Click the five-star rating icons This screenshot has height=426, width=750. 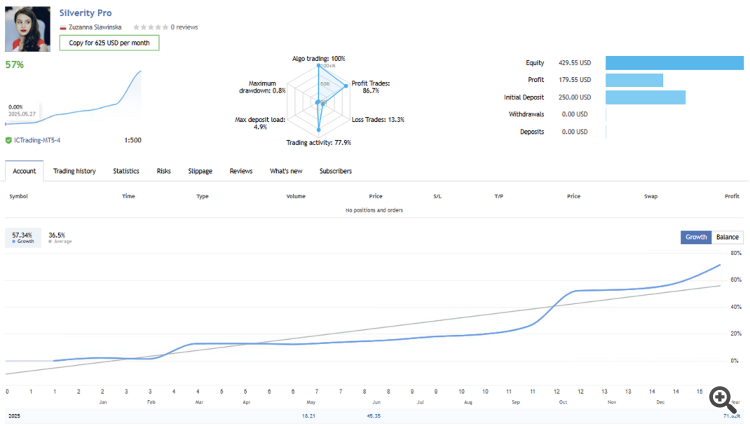pyautogui.click(x=149, y=28)
